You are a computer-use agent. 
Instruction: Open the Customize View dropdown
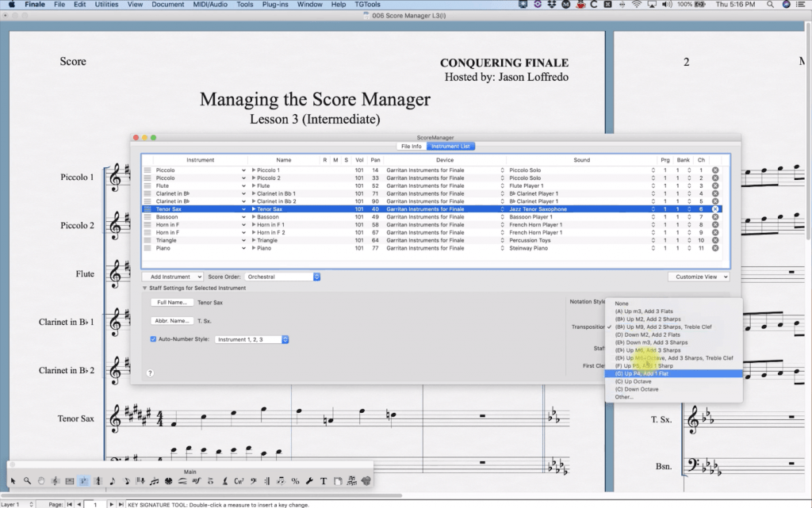point(699,277)
